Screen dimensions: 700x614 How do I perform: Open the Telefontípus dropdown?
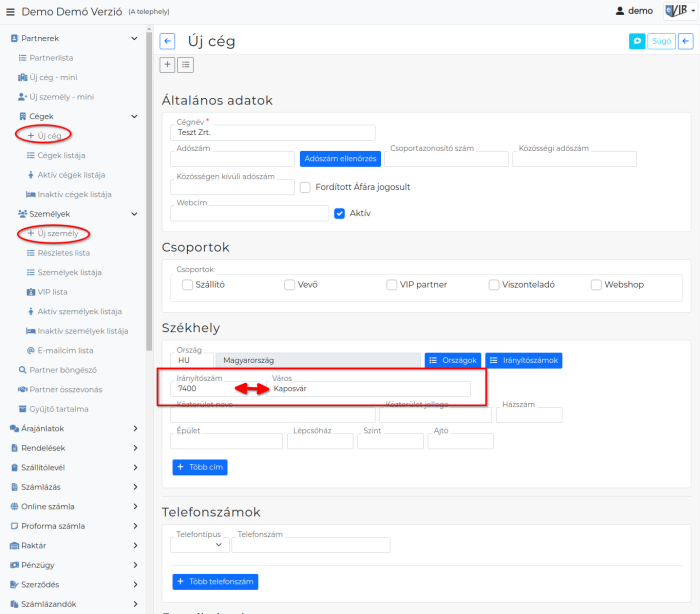click(x=199, y=545)
